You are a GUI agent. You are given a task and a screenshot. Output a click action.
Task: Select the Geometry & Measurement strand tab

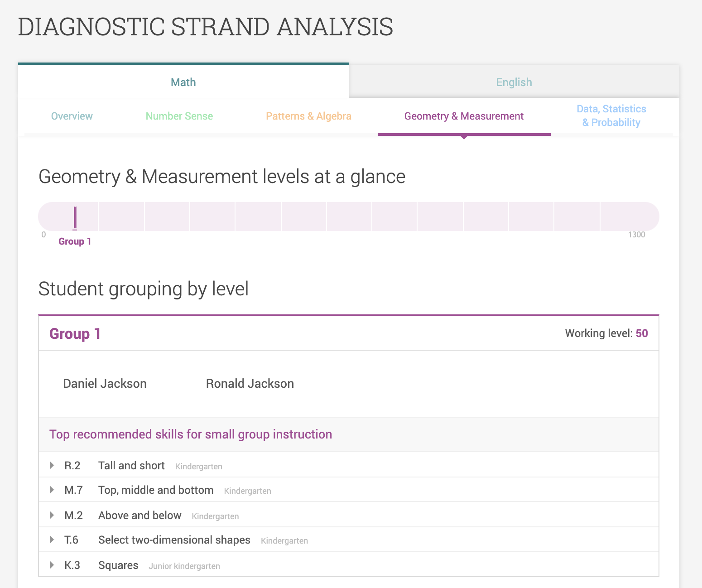point(463,116)
